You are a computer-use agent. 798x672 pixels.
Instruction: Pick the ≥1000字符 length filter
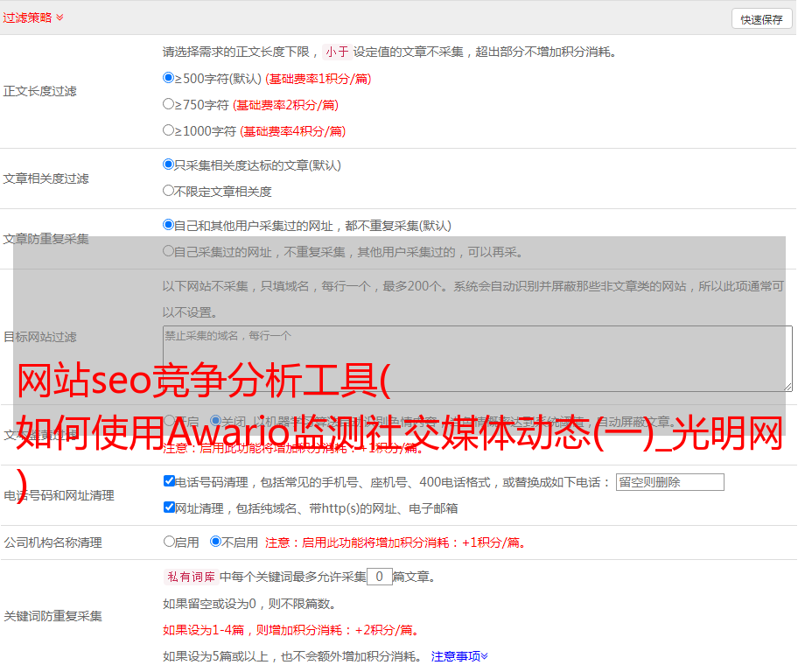[168, 130]
